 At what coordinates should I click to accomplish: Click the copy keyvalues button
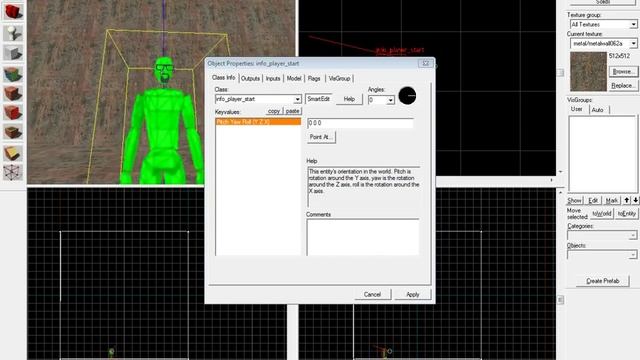(274, 111)
